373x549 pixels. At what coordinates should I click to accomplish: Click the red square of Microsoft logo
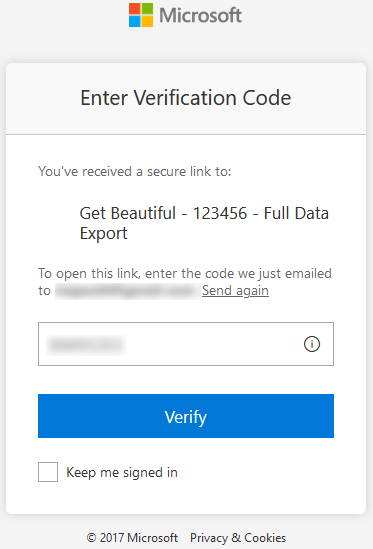point(135,9)
